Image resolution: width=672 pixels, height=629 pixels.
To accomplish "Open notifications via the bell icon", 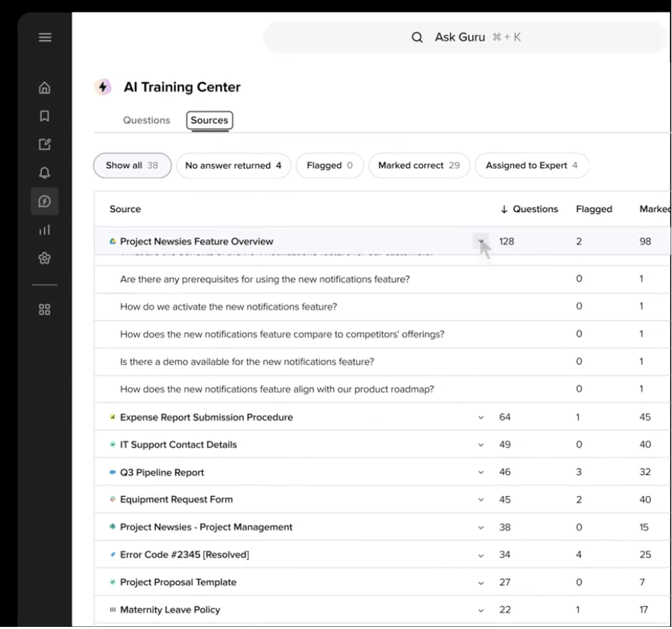I will [44, 171].
